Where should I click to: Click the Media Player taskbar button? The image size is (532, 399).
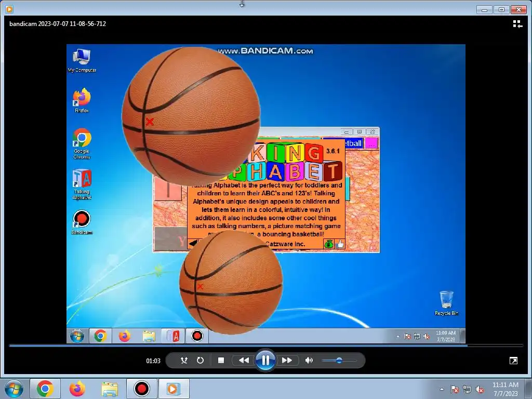tap(174, 389)
